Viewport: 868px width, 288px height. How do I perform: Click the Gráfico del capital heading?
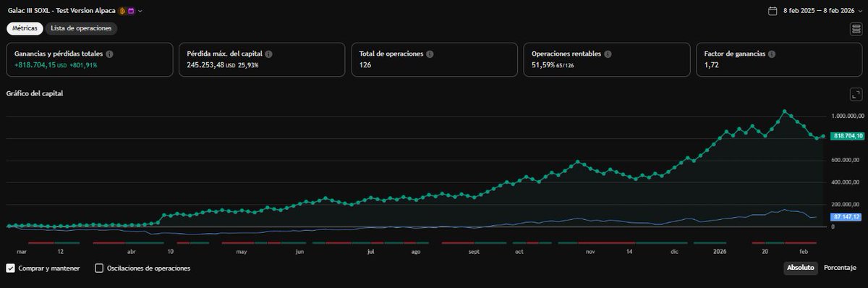click(x=35, y=93)
